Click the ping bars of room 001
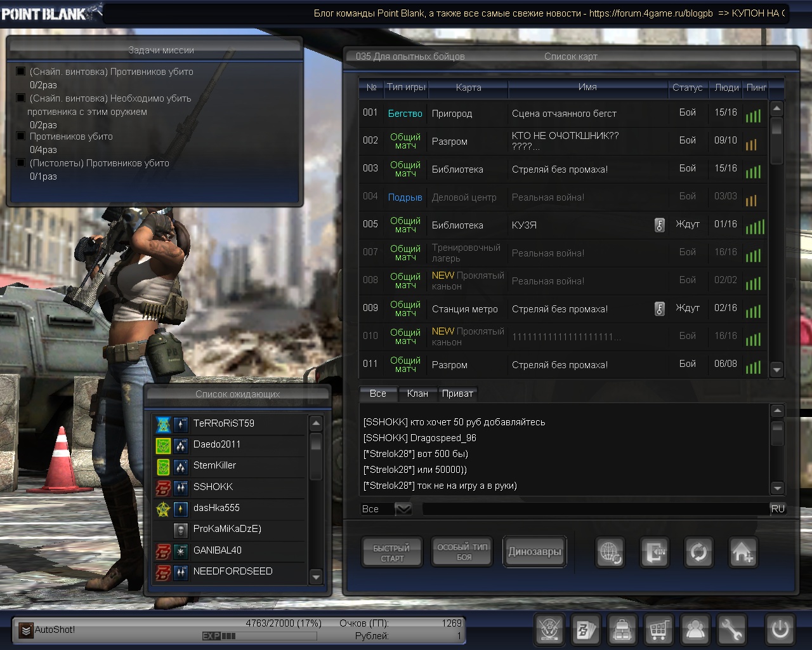812x650 pixels. [753, 116]
